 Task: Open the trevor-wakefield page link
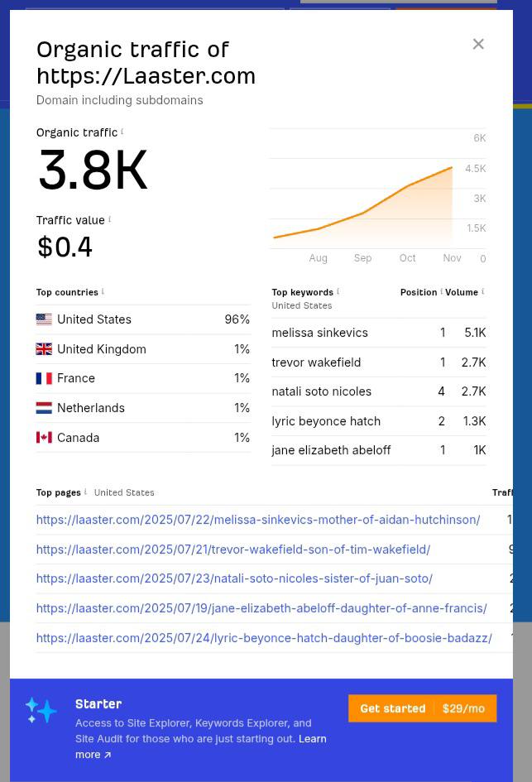(x=232, y=549)
